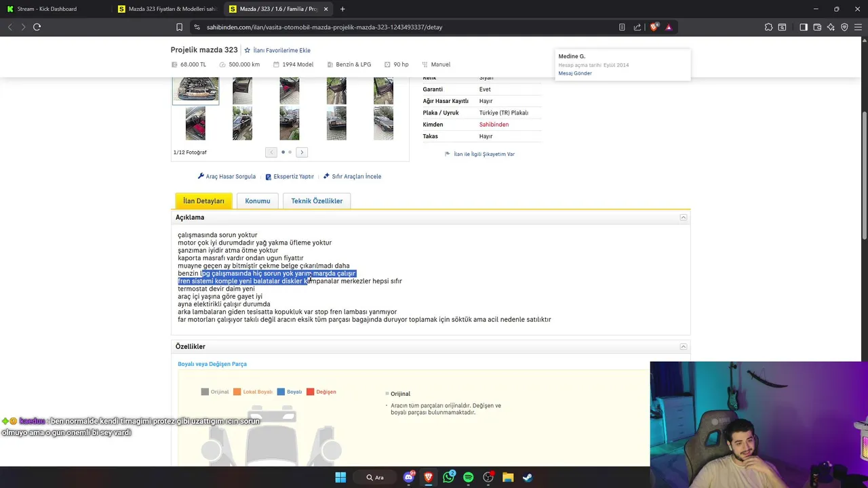Open WhatsApp from the taskbar
Viewport: 868px width, 488px height.
pyautogui.click(x=448, y=477)
